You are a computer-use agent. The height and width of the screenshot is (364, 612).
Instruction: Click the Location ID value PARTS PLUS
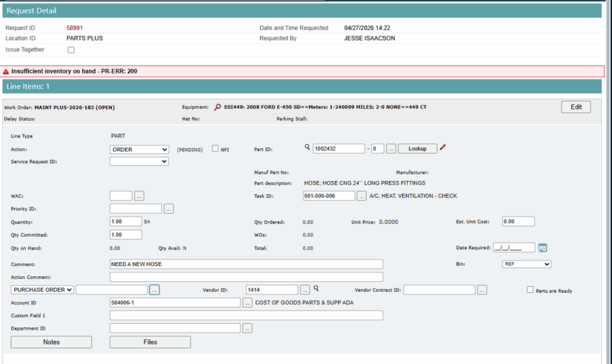point(84,38)
